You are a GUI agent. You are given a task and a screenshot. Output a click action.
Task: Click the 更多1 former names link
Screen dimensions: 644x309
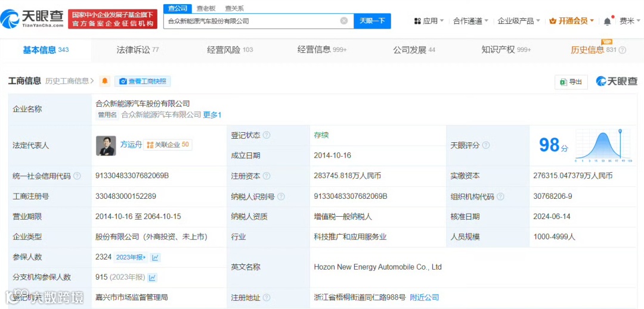coord(212,115)
